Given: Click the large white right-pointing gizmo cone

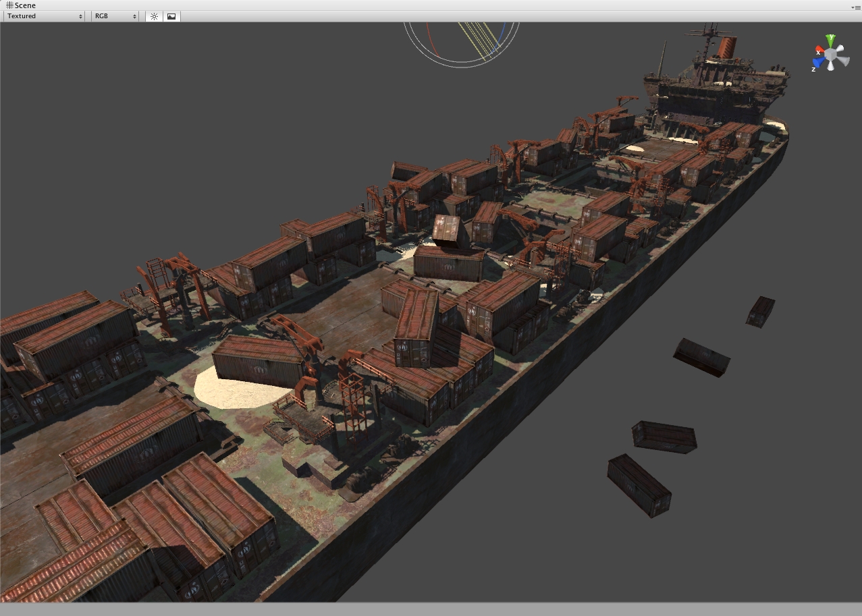Looking at the screenshot, I should click(843, 61).
